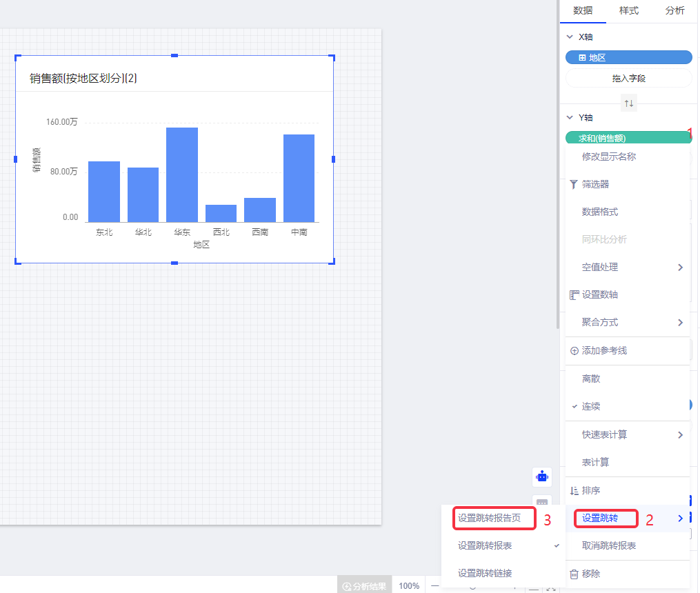Collapse the Y轴 section

click(570, 118)
